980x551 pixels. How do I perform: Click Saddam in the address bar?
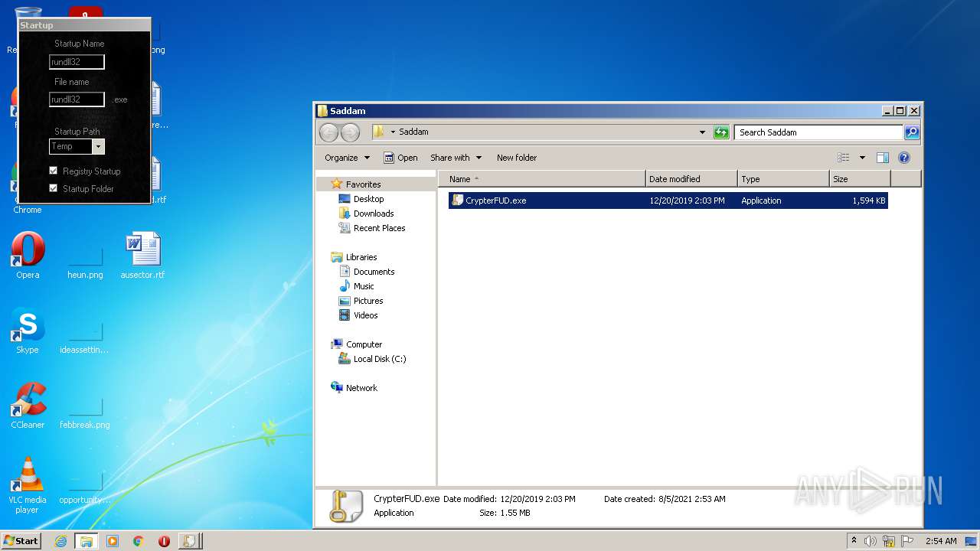click(x=413, y=132)
